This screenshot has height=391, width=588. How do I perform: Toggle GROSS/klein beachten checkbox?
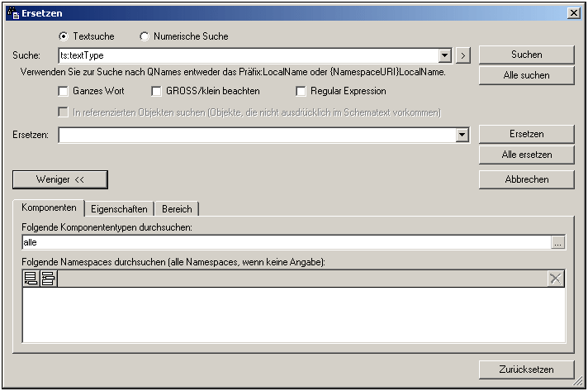pos(156,91)
